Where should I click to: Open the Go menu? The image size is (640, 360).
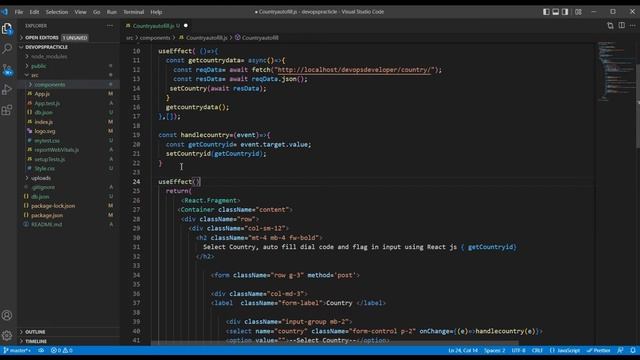pyautogui.click(x=96, y=12)
